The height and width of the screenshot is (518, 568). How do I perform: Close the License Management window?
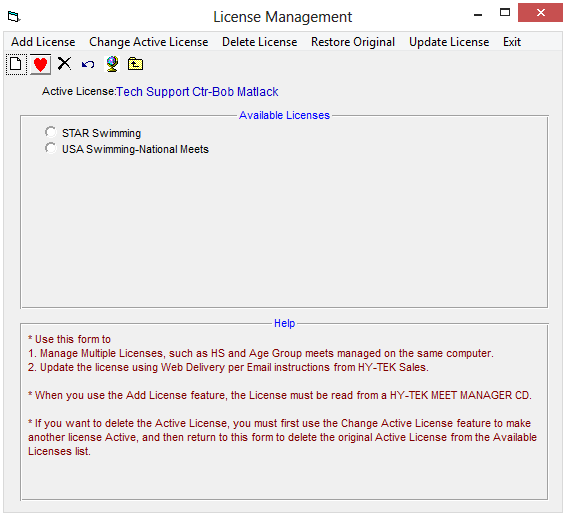[540, 13]
